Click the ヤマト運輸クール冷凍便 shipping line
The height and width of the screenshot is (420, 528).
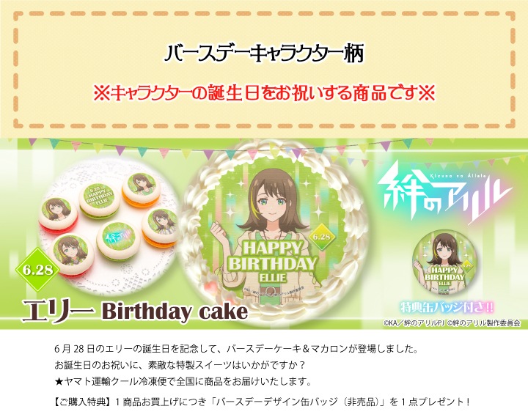pos(182,381)
